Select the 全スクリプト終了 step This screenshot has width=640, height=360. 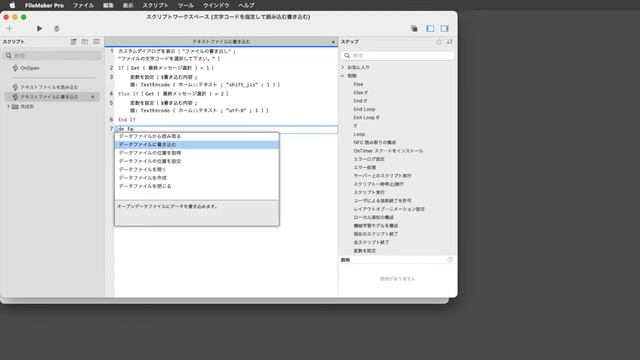(371, 242)
